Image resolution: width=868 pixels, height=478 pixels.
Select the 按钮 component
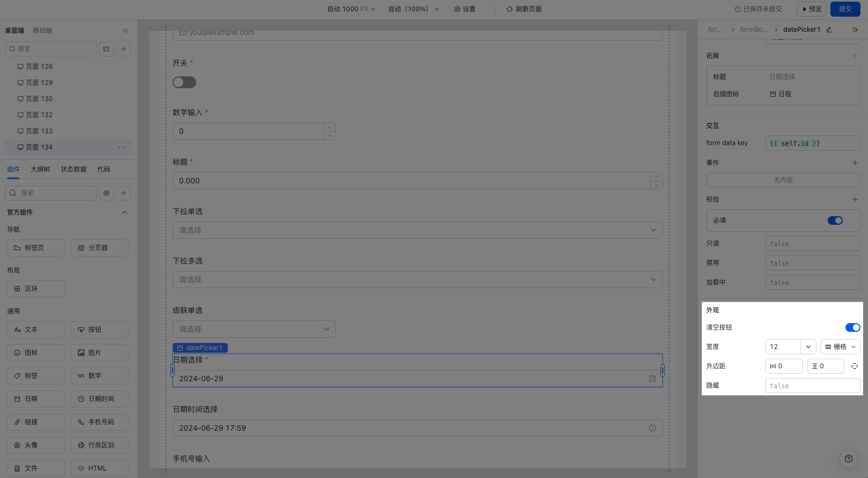click(99, 330)
